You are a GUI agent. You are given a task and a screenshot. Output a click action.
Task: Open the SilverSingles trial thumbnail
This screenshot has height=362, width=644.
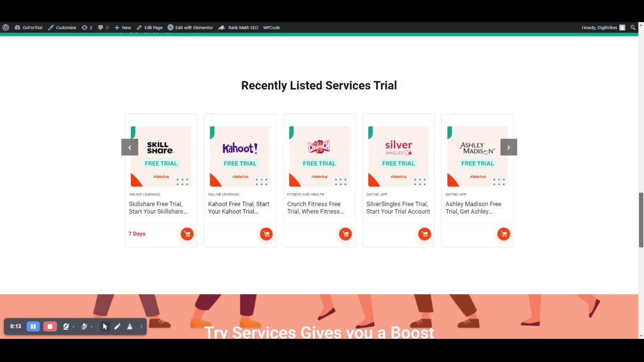coord(398,156)
